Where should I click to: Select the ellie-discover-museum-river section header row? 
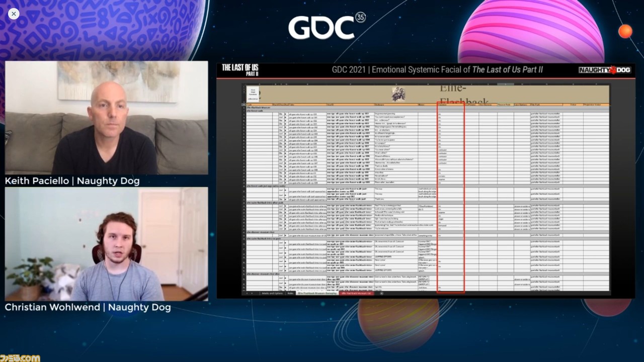pyautogui.click(x=427, y=232)
